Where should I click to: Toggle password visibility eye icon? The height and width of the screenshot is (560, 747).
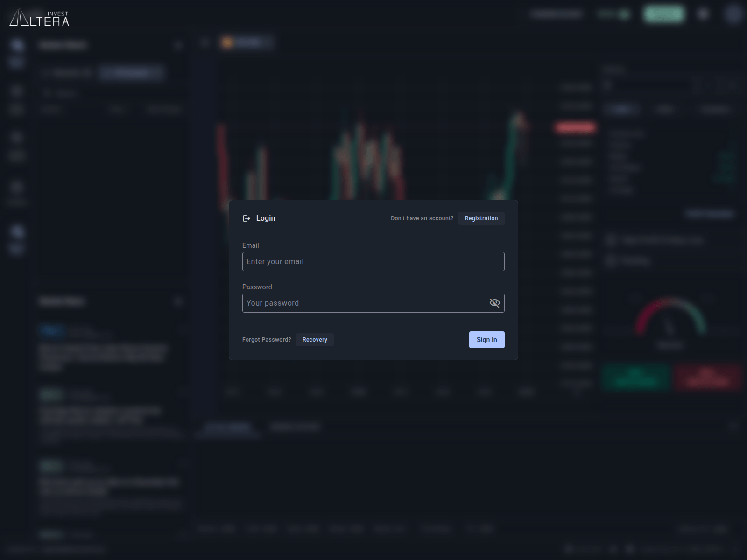click(x=494, y=303)
